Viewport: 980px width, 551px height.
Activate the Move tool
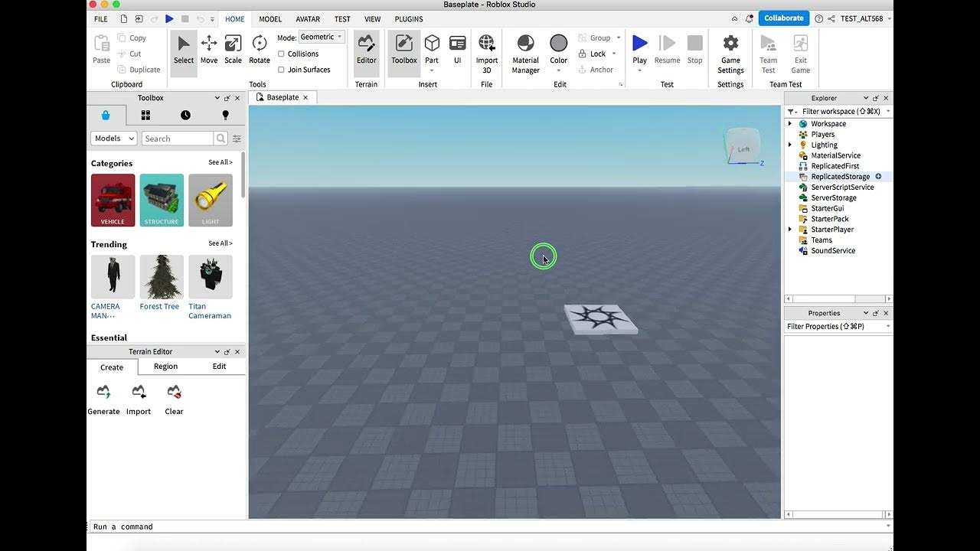[209, 50]
